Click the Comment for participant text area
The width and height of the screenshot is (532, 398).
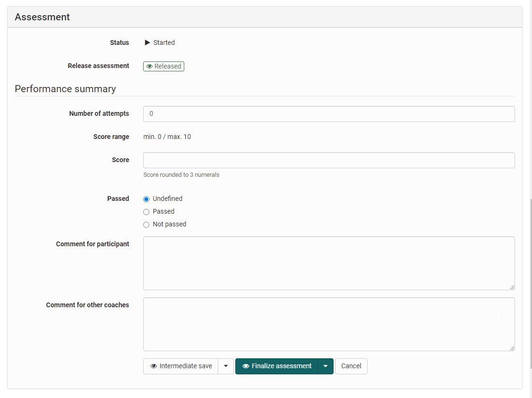coord(329,263)
